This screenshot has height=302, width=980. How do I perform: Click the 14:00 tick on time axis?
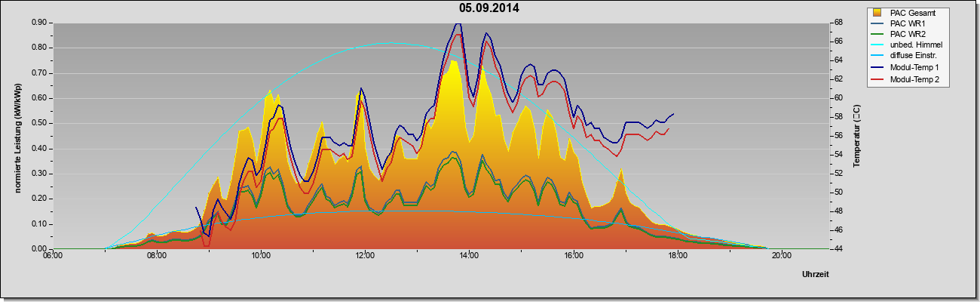click(469, 256)
